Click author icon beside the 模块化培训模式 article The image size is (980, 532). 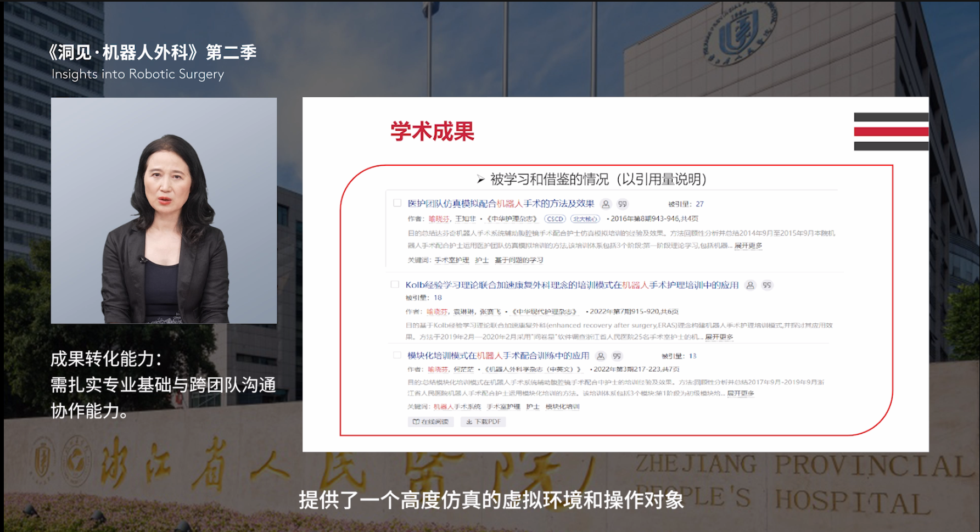tap(601, 356)
